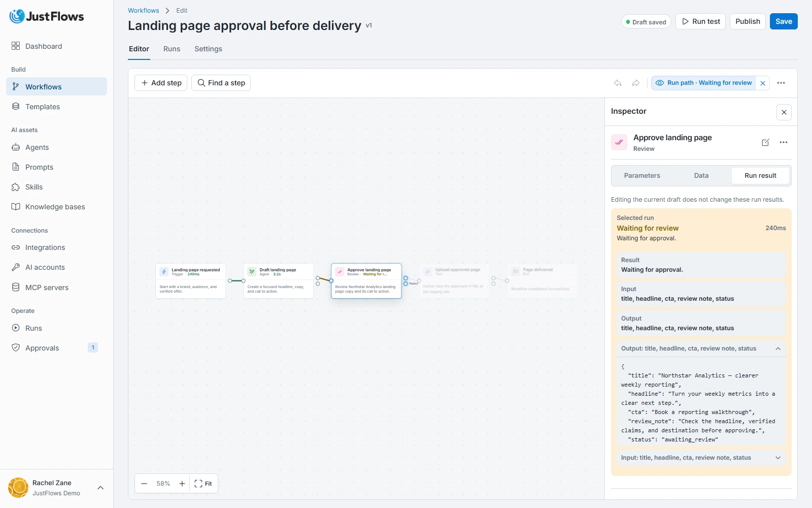Close the Inspector panel
Image resolution: width=812 pixels, height=508 pixels.
coord(784,112)
